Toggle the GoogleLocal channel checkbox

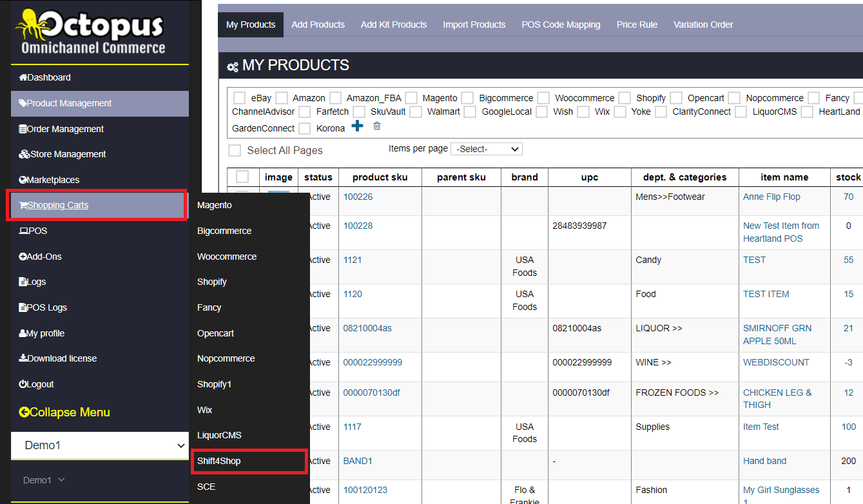coord(470,112)
